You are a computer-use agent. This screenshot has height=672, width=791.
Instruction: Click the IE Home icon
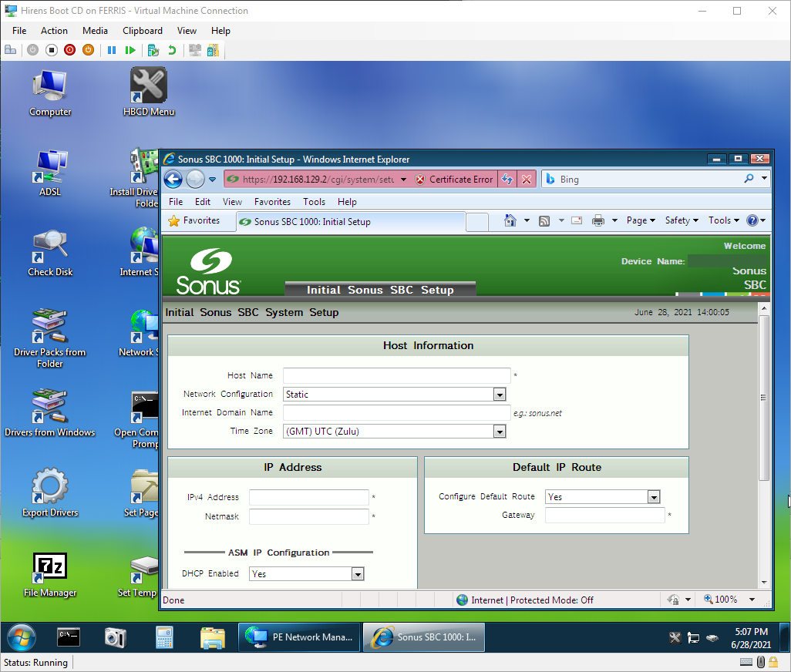tap(510, 220)
